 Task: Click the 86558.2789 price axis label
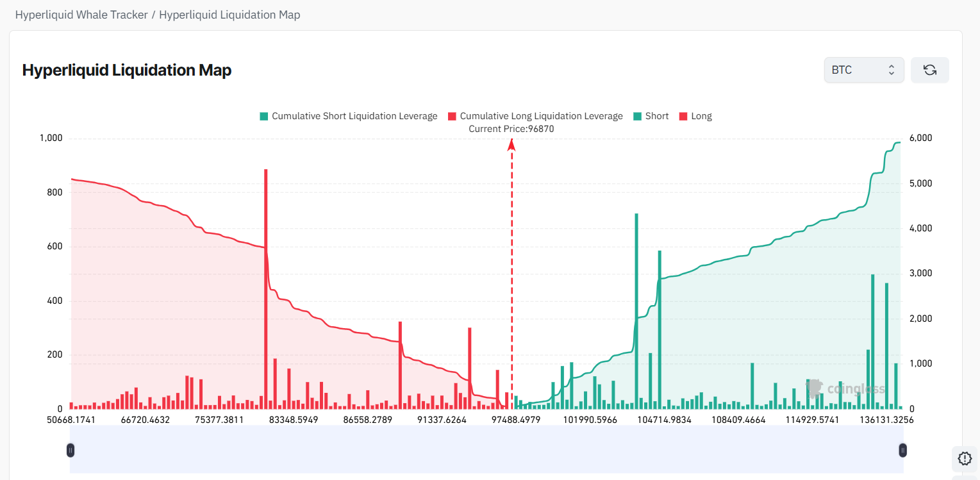click(367, 420)
